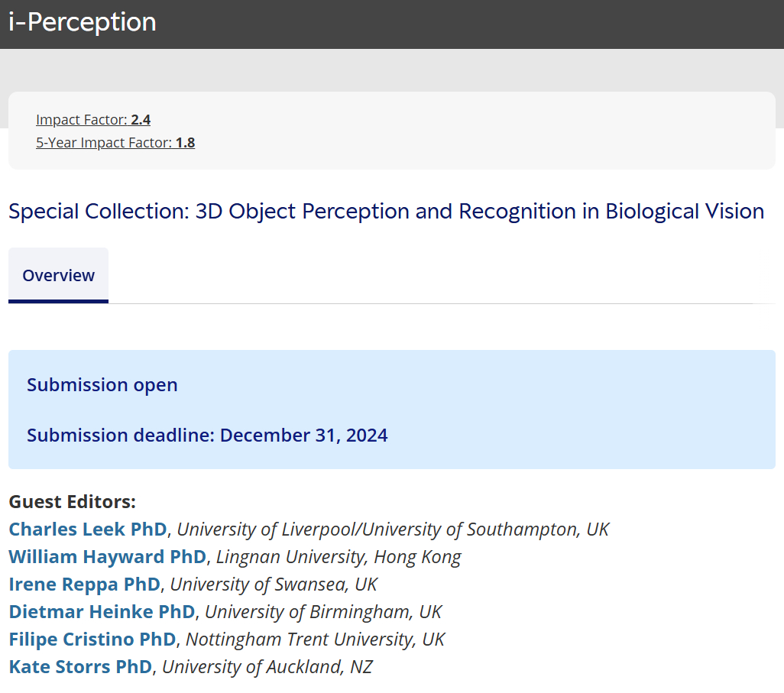The width and height of the screenshot is (784, 693).
Task: Click the Lingnan University, Hong Kong affiliation
Action: click(x=339, y=557)
